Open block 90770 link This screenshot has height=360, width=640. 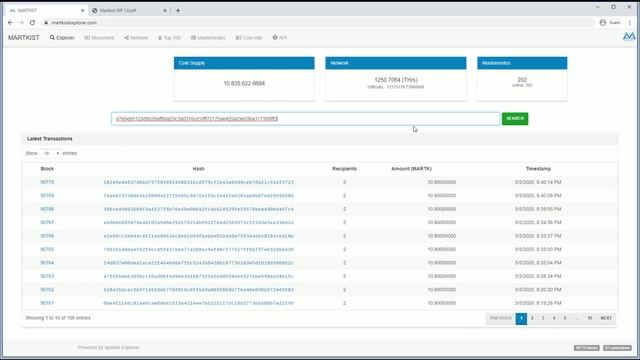click(x=47, y=182)
